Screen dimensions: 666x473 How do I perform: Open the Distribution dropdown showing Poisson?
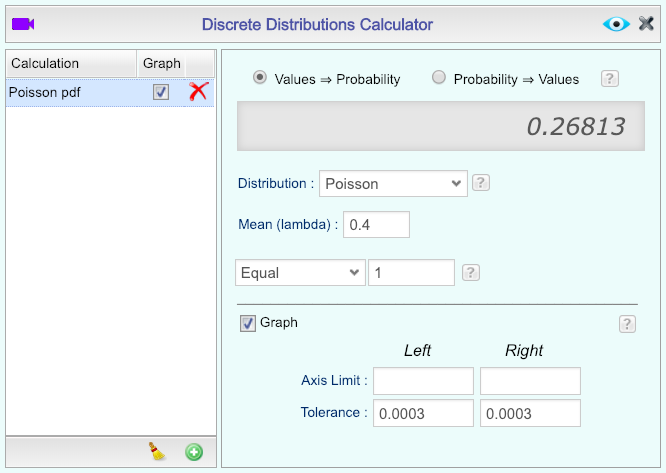[x=393, y=183]
